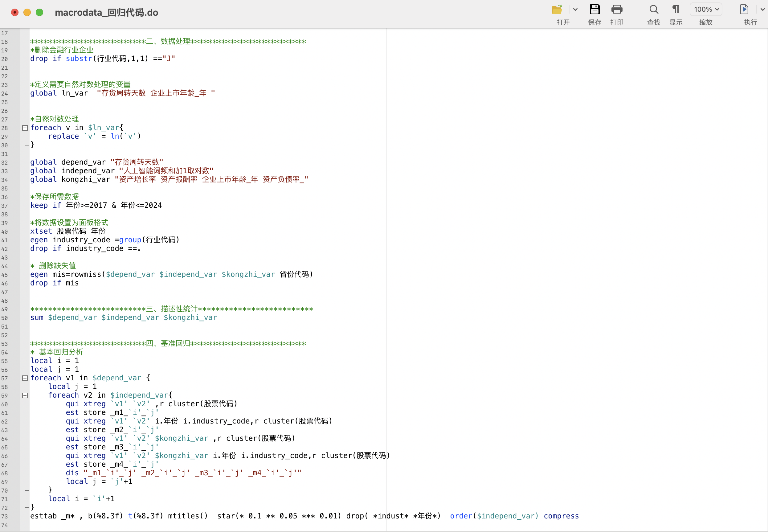Click 'global kongzhi_var' on line 34
The image size is (768, 532).
[169, 179]
